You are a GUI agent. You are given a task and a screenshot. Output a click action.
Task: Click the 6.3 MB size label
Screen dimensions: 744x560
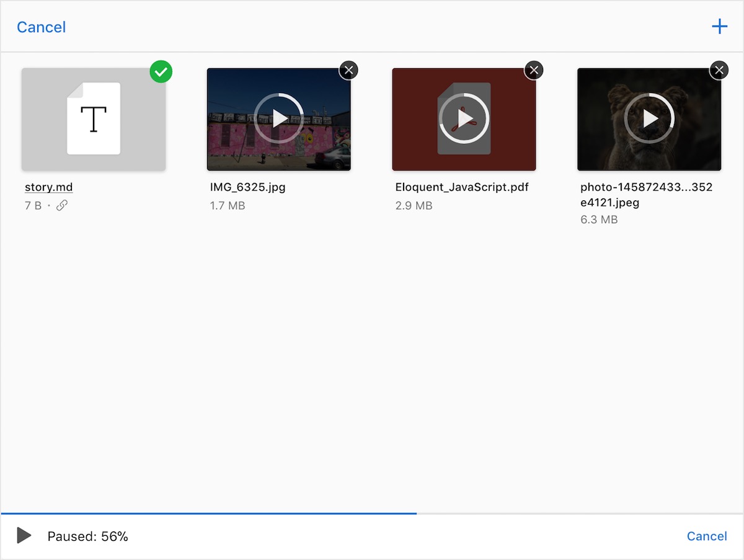[x=599, y=220]
